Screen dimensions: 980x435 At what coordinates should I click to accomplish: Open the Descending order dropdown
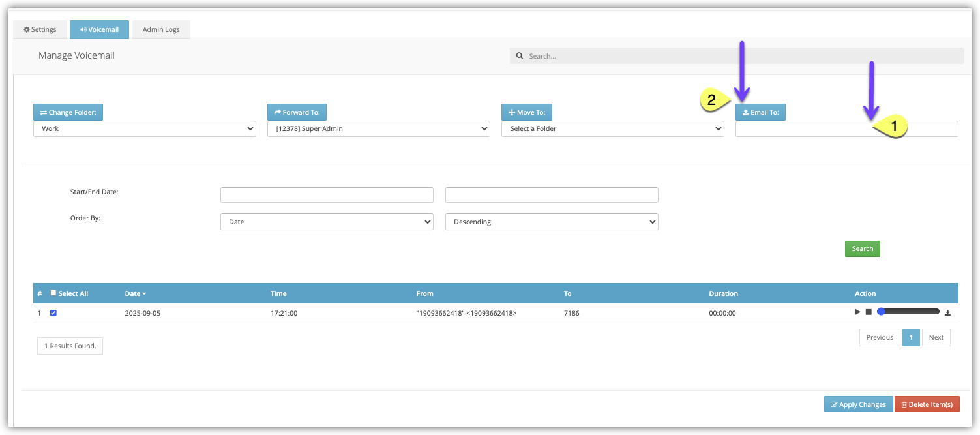tap(551, 222)
